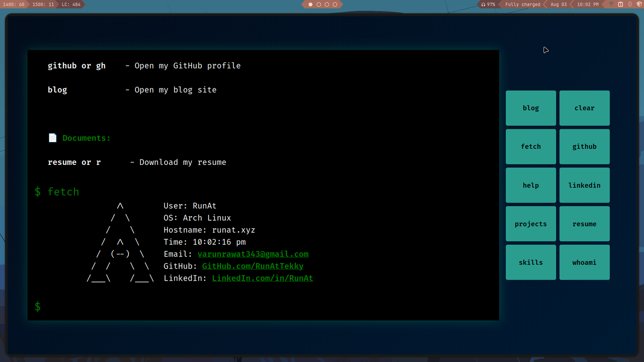644x362 pixels.
Task: Switch to the first workspace dot
Action: pos(310,5)
